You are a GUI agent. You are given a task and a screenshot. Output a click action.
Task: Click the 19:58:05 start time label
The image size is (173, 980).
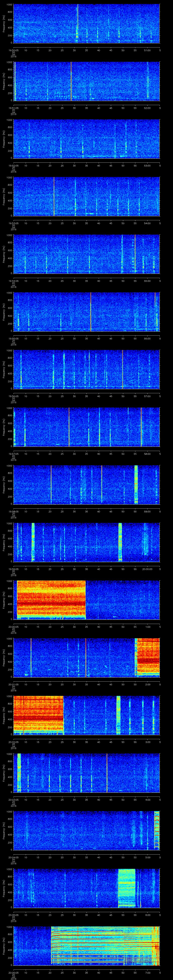[x=13, y=511]
